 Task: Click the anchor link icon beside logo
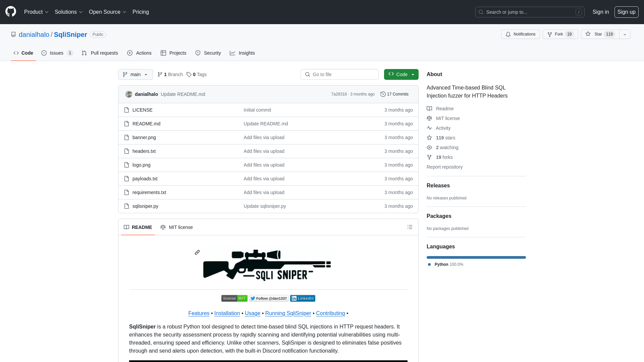click(197, 252)
